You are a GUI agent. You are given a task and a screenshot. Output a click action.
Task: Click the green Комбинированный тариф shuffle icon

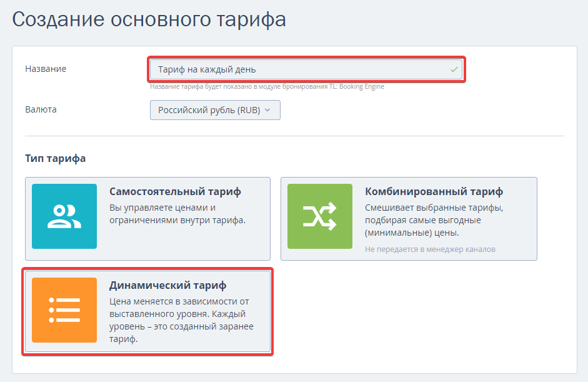coord(320,216)
